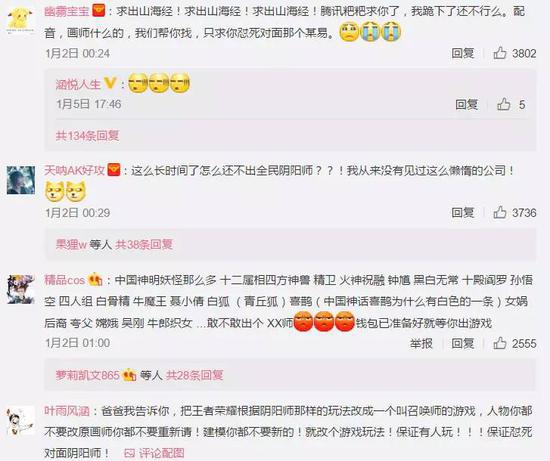Screen dimensions: 550x461
Task: Open the avatar of 精品cos
Action: 21,289
